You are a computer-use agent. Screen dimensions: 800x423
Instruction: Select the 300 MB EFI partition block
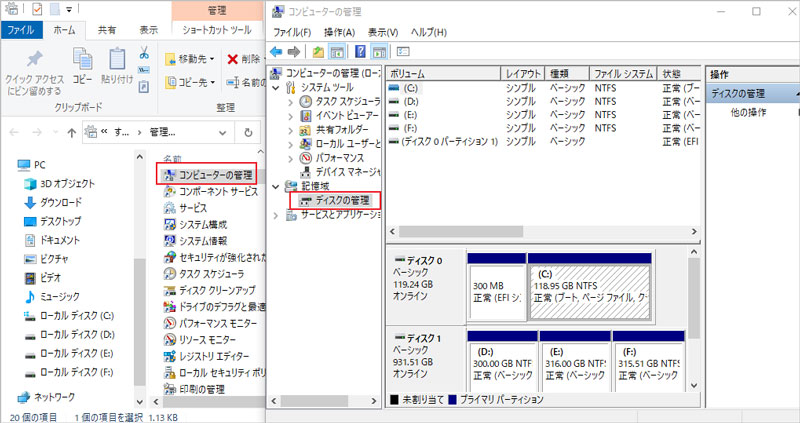pos(497,292)
